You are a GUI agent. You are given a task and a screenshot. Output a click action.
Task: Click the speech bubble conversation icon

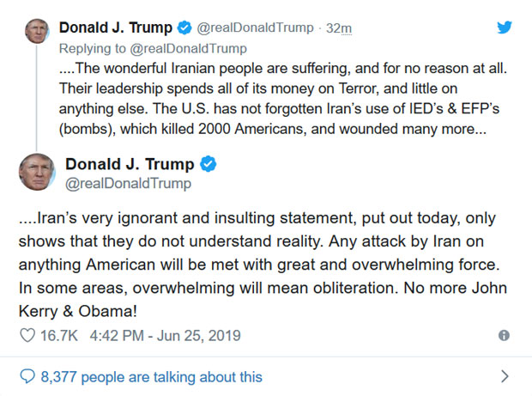point(27,376)
